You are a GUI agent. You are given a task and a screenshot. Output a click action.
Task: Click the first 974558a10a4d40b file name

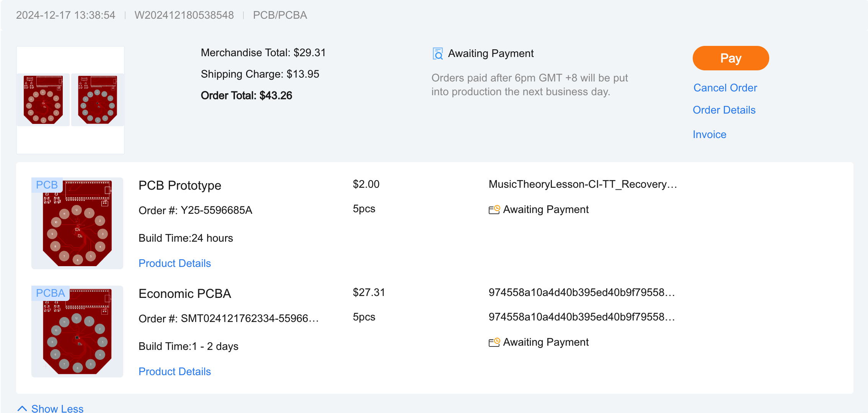(x=581, y=293)
